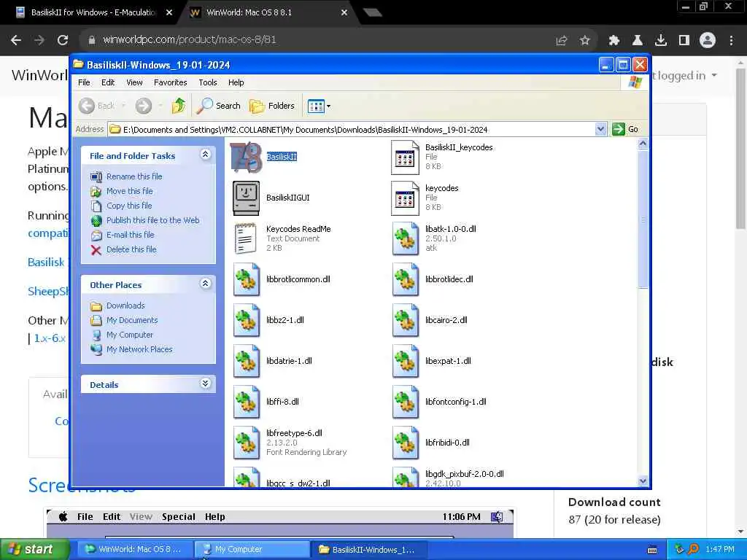This screenshot has height=560, width=747.
Task: Toggle the Folders pane button
Action: (x=272, y=106)
